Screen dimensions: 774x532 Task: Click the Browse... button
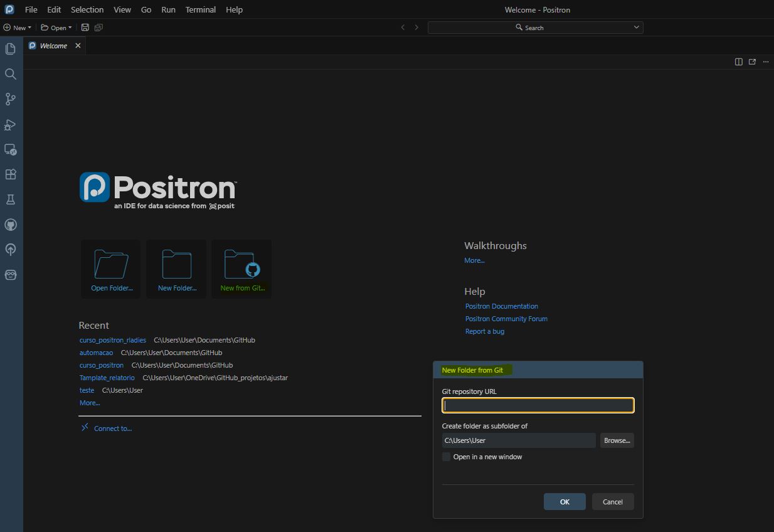[x=617, y=440]
